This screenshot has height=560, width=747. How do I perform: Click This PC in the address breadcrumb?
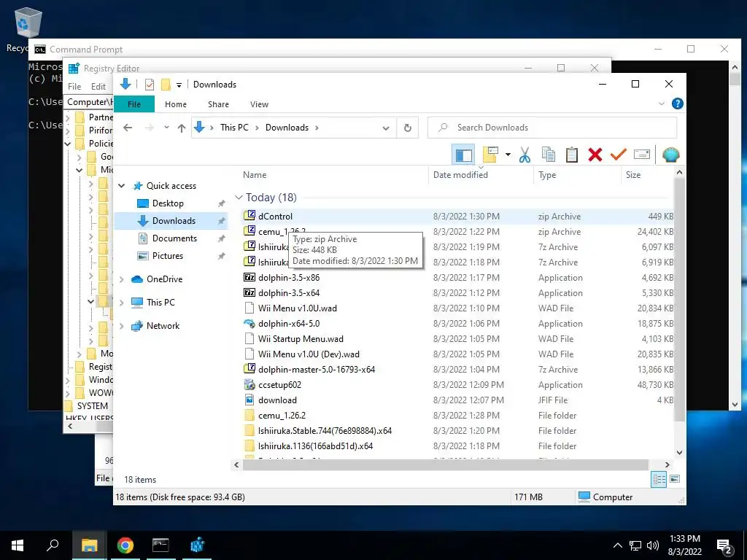234,128
